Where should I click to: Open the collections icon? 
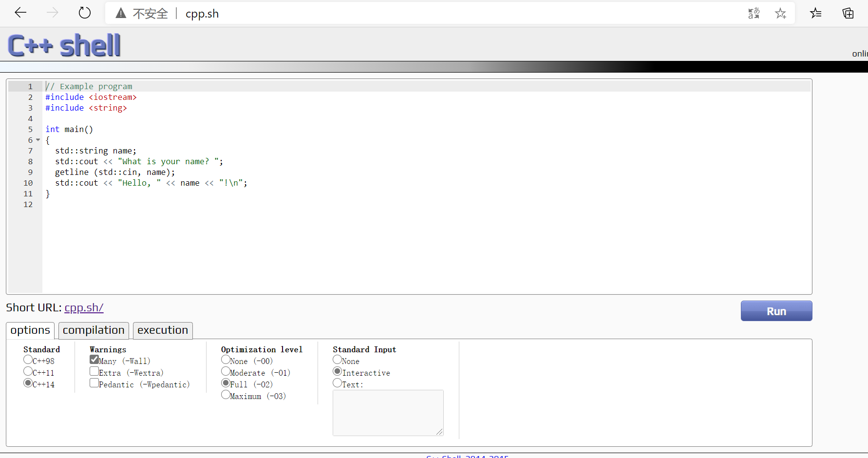[x=848, y=13]
